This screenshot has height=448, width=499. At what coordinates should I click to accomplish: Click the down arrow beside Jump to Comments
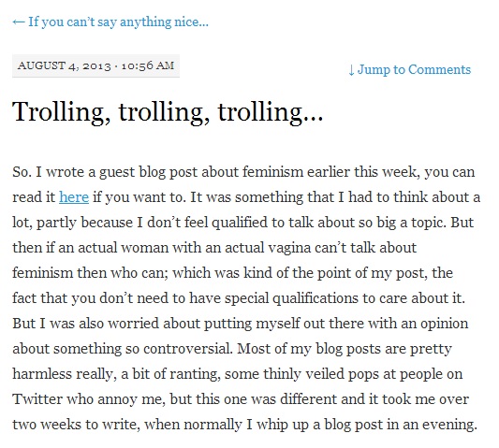(351, 70)
